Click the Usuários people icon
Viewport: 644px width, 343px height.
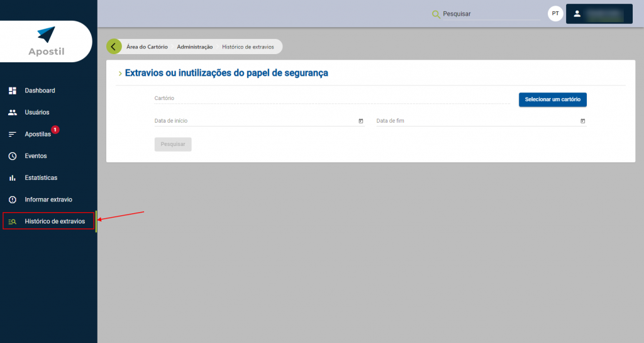(x=12, y=113)
